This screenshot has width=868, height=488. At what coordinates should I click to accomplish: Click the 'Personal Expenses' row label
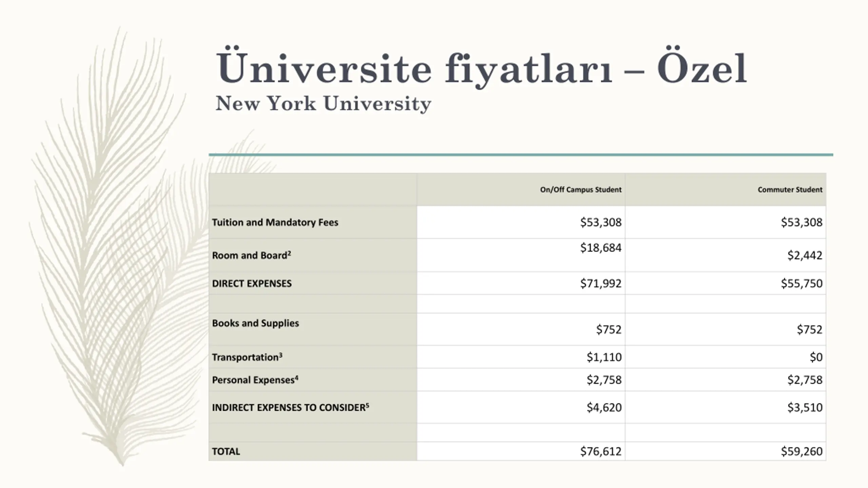click(x=255, y=380)
